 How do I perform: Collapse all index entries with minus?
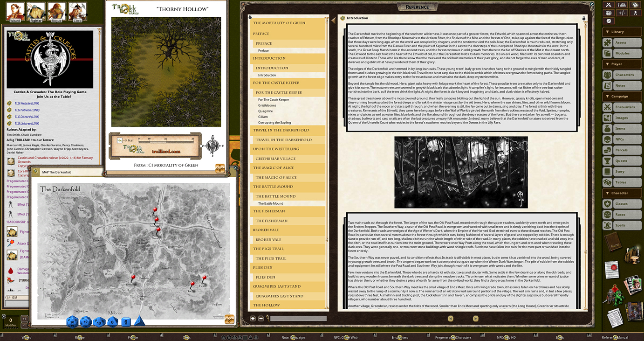pos(261,319)
